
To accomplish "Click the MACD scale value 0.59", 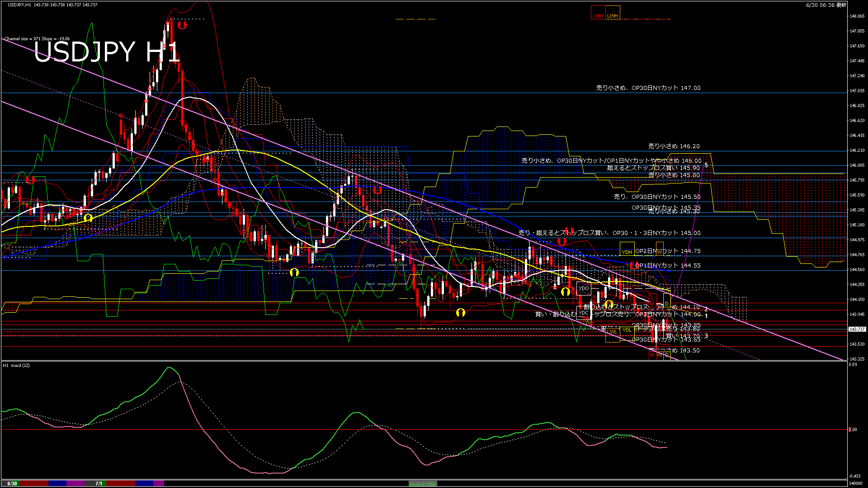I will (853, 364).
